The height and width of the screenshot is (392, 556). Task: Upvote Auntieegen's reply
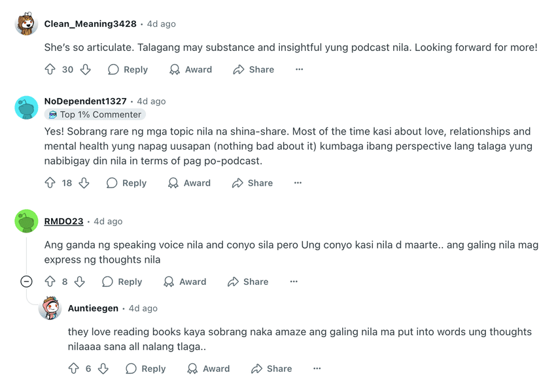74,368
